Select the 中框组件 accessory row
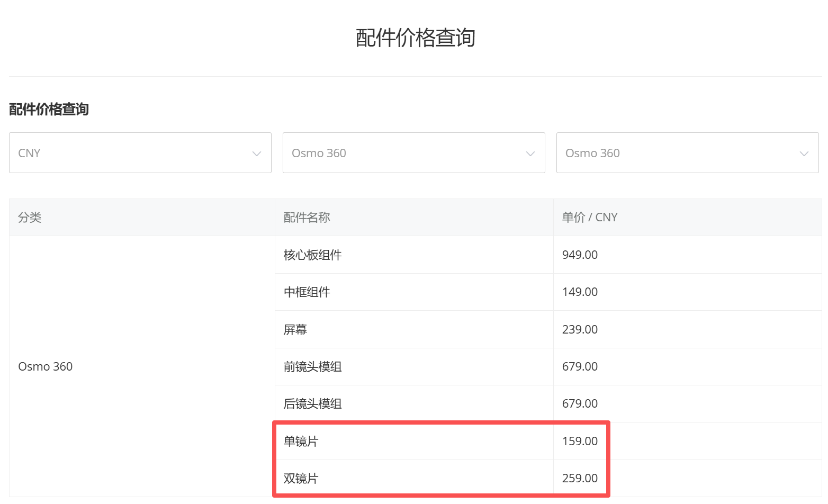The height and width of the screenshot is (504, 828). pyautogui.click(x=548, y=292)
